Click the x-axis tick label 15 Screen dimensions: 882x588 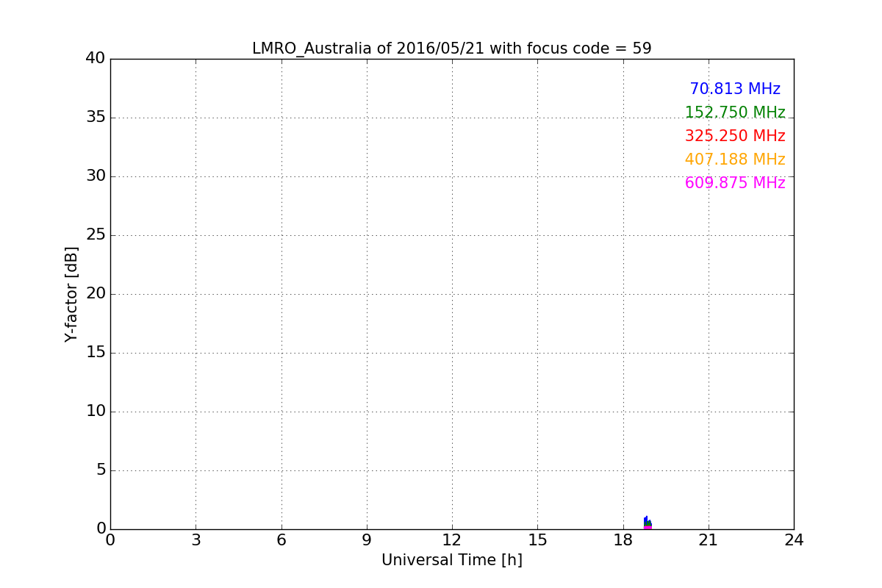(x=537, y=540)
